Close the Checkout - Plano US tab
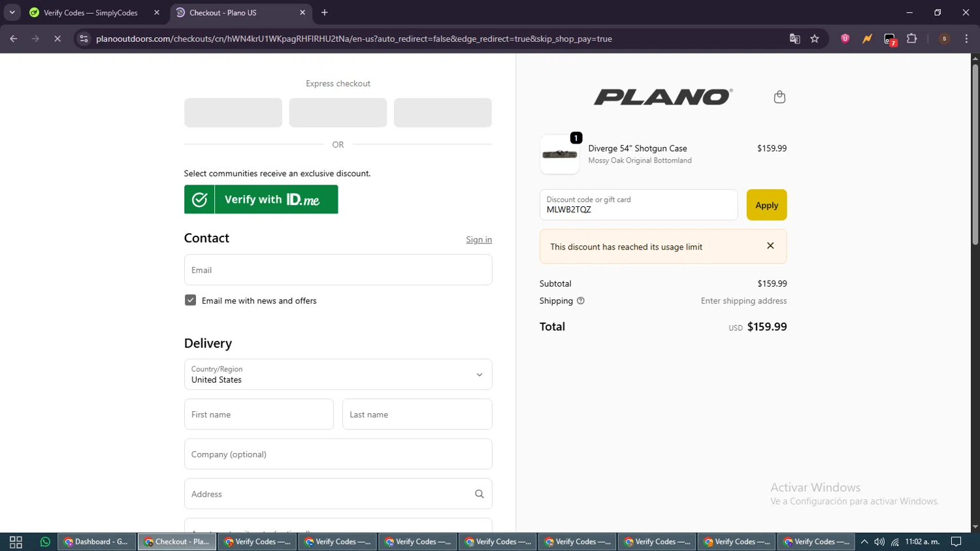The height and width of the screenshot is (551, 980). tap(302, 12)
